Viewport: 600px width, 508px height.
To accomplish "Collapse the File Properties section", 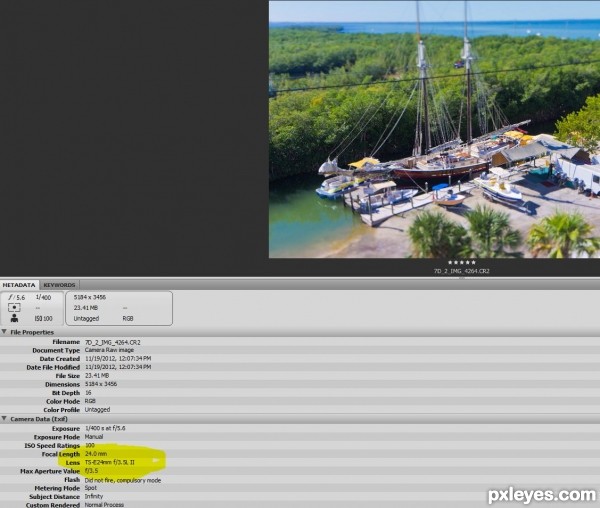I will pos(4,332).
